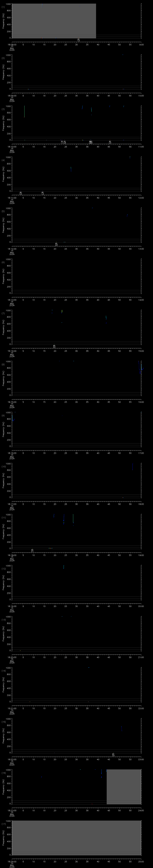Select the panel number label (3)
This screenshot has width=153, height=868.
click(3, 109)
